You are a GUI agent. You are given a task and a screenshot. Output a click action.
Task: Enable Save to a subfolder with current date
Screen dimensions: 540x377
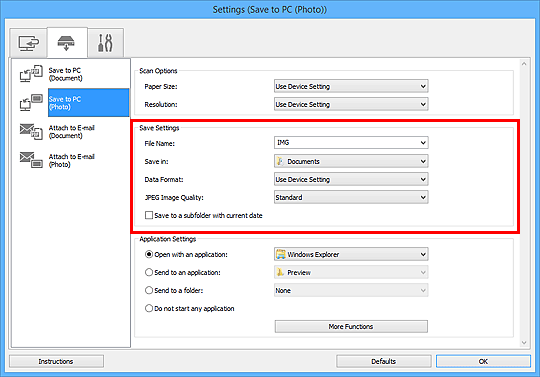149,216
